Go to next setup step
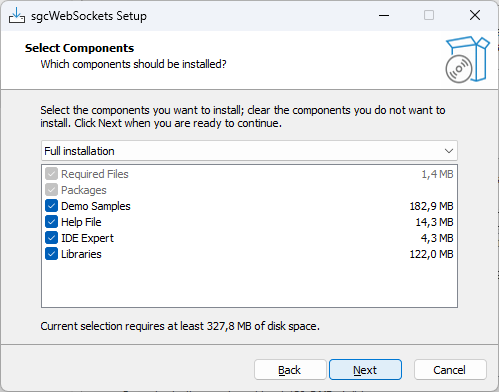Screen dimensions: 499x392 click(x=365, y=370)
